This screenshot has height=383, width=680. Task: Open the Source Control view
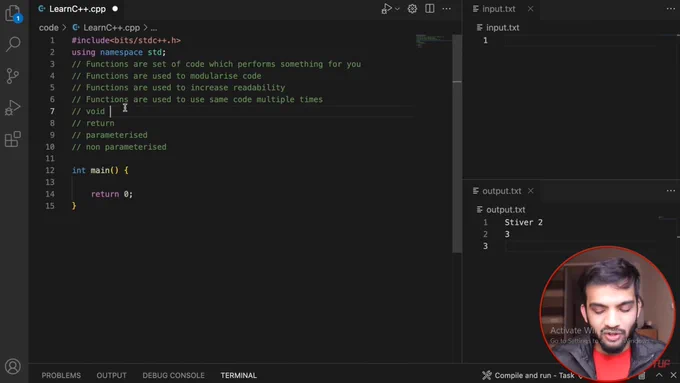coord(13,76)
